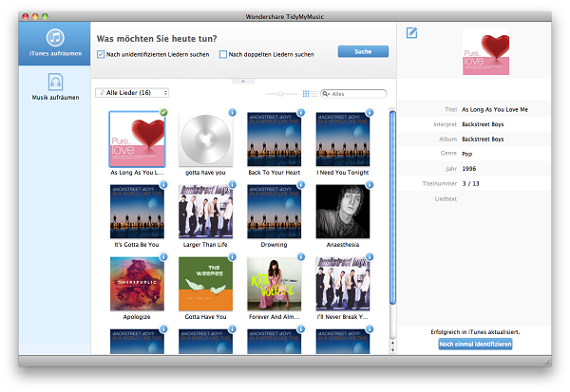The image size is (570, 392).
Task: Open the Alle Lieder (16) dropdown
Action: [132, 93]
